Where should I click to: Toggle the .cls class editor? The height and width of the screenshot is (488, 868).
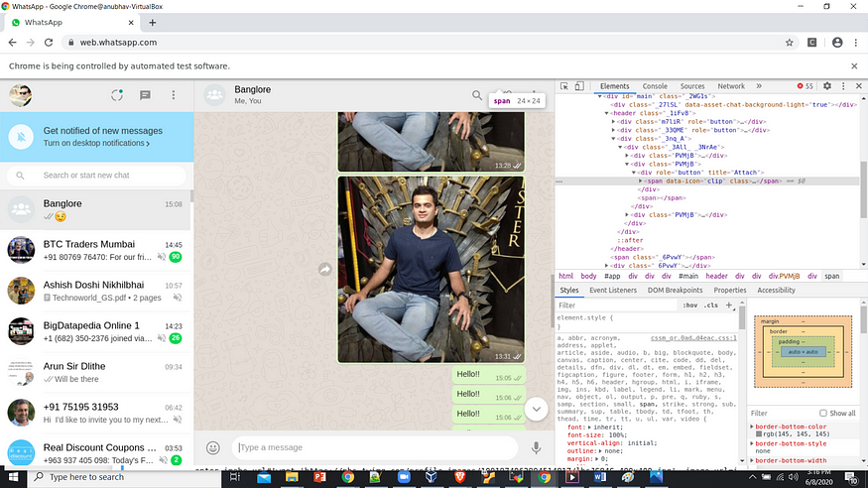point(711,305)
